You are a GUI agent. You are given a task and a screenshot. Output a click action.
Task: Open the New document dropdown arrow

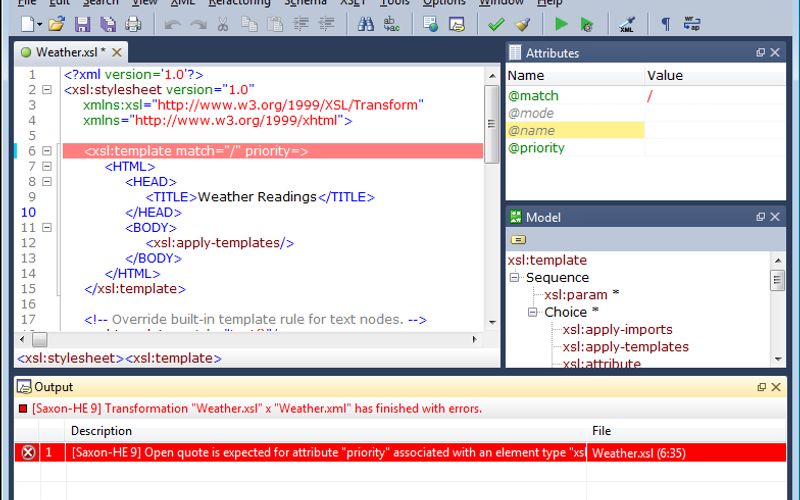pos(39,24)
